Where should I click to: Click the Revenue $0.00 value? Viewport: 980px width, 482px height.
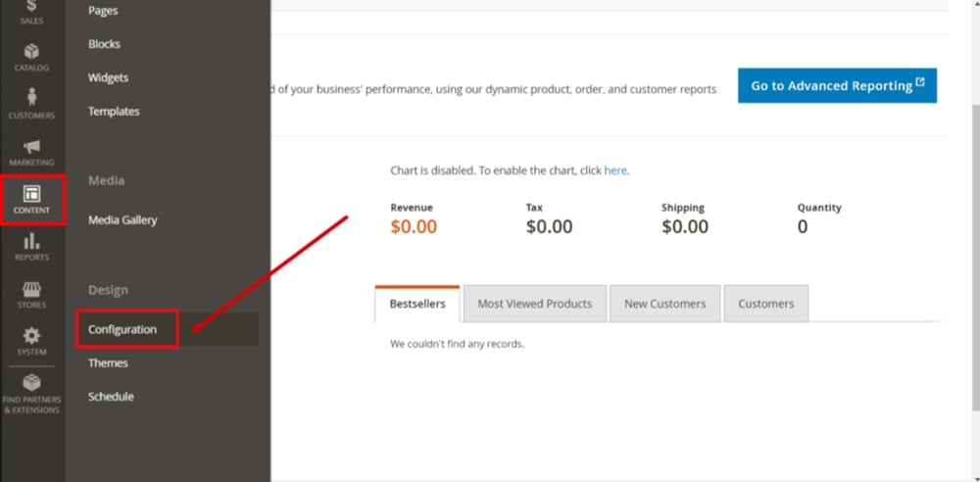pyautogui.click(x=414, y=226)
